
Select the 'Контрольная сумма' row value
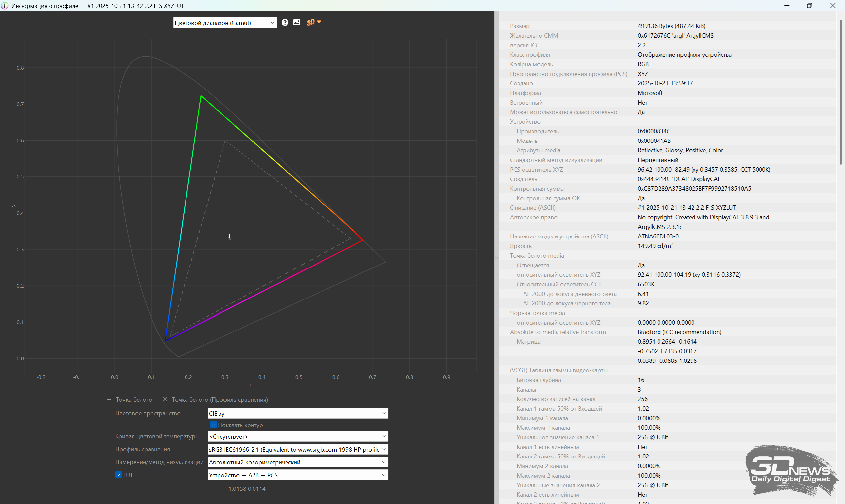click(694, 188)
